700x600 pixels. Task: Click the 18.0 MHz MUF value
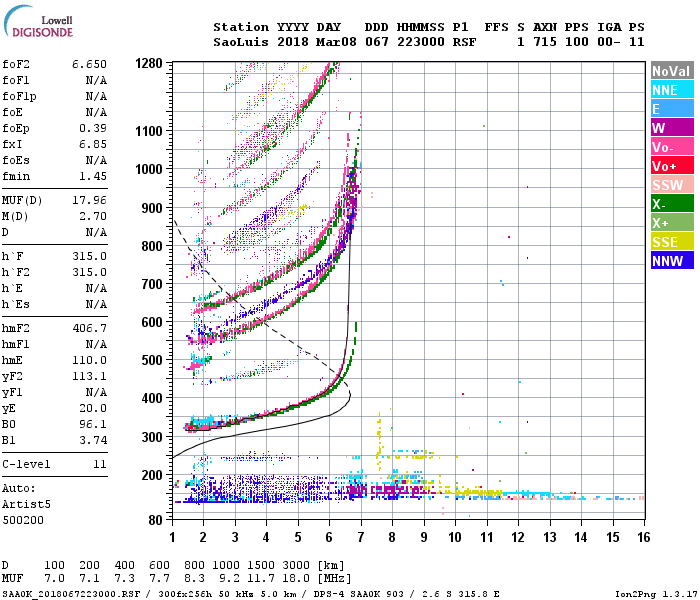[296, 579]
